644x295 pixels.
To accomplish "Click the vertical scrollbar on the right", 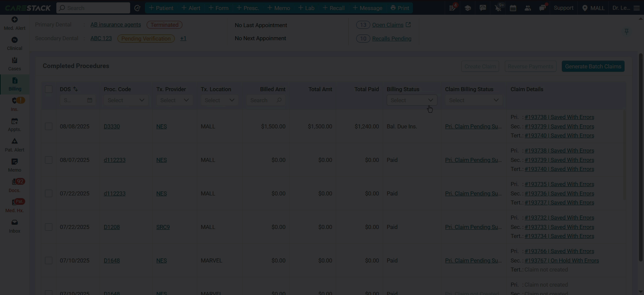I will pyautogui.click(x=641, y=157).
